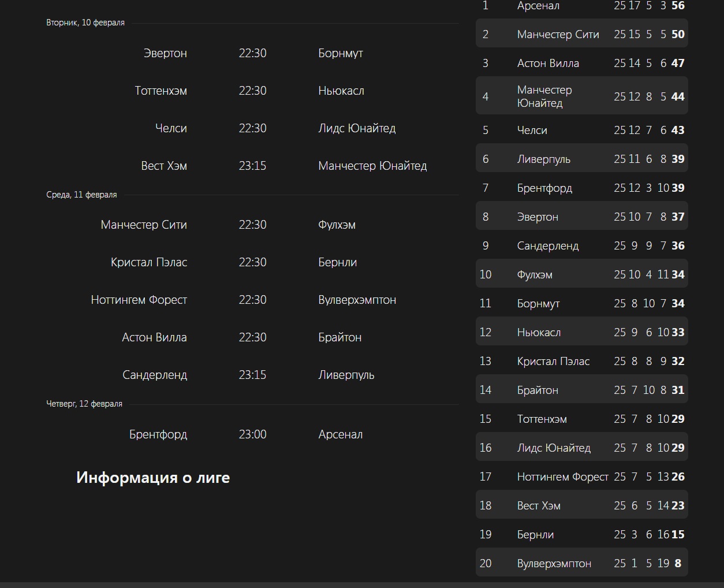The height and width of the screenshot is (588, 724).
Task: Select Burnley in Crystal Palace fixture
Action: pos(337,262)
